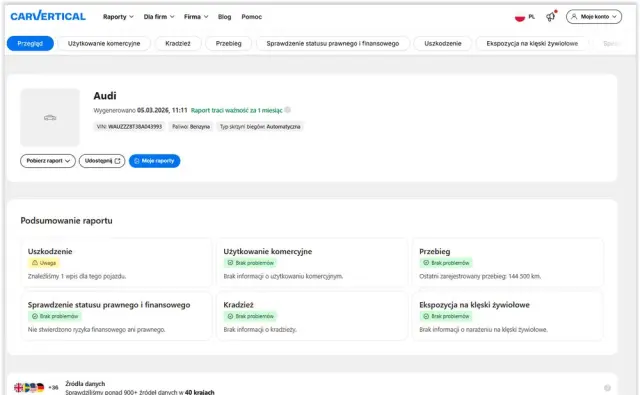Image resolution: width=640 pixels, height=395 pixels.
Task: Click the Paliwo: Benzyna tag
Action: point(191,126)
